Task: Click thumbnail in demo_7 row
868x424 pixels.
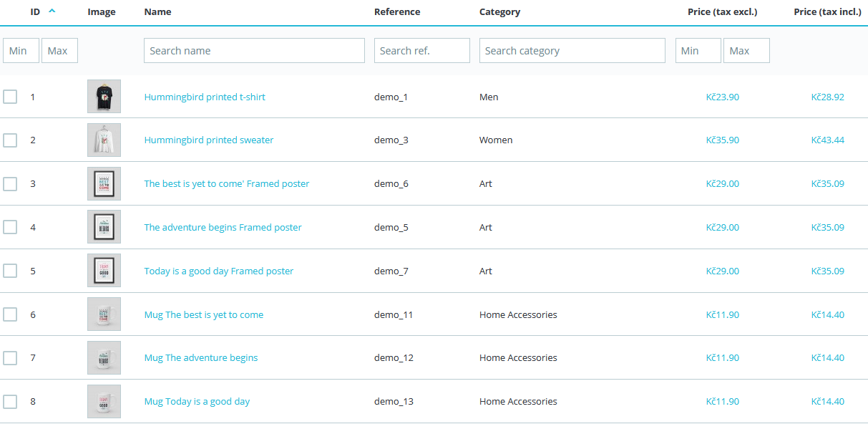Action: tap(104, 270)
